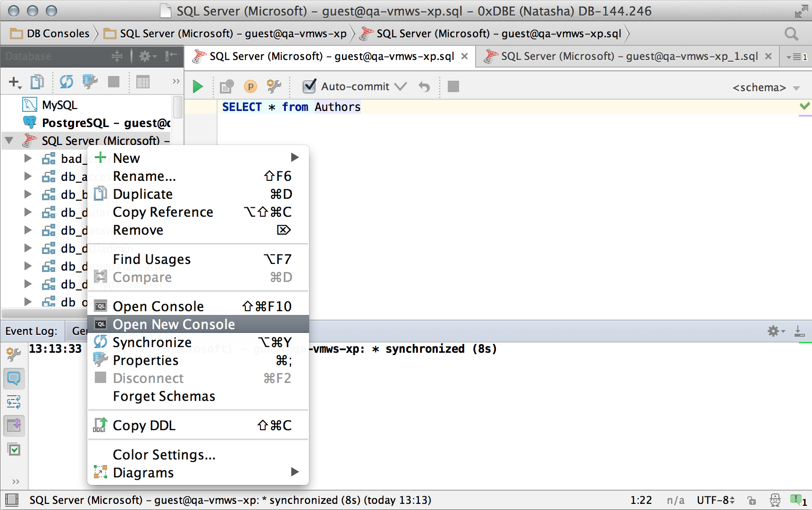Click the tool windows square icon in status bar
Image resolution: width=812 pixels, height=510 pixels.
(x=12, y=500)
